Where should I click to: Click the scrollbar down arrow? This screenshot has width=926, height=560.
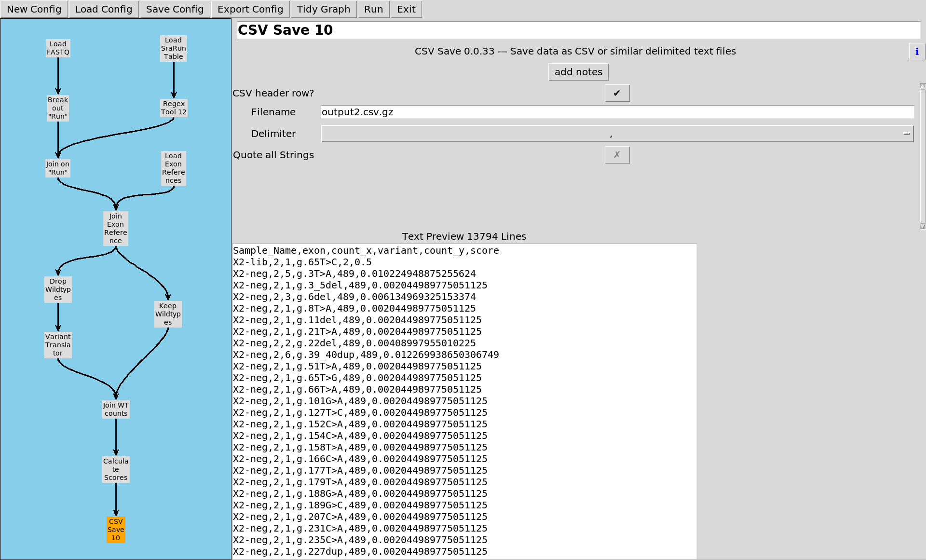click(922, 226)
